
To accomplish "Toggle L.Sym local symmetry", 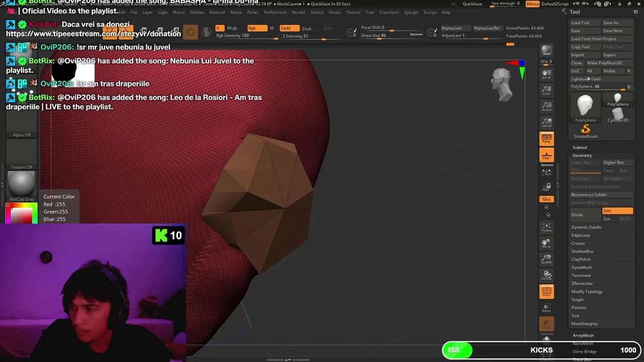I will (x=546, y=171).
